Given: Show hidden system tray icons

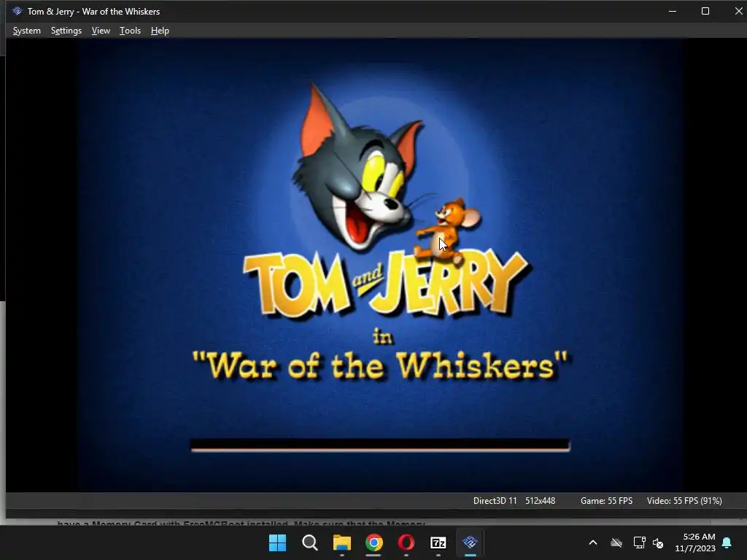Looking at the screenshot, I should 593,542.
